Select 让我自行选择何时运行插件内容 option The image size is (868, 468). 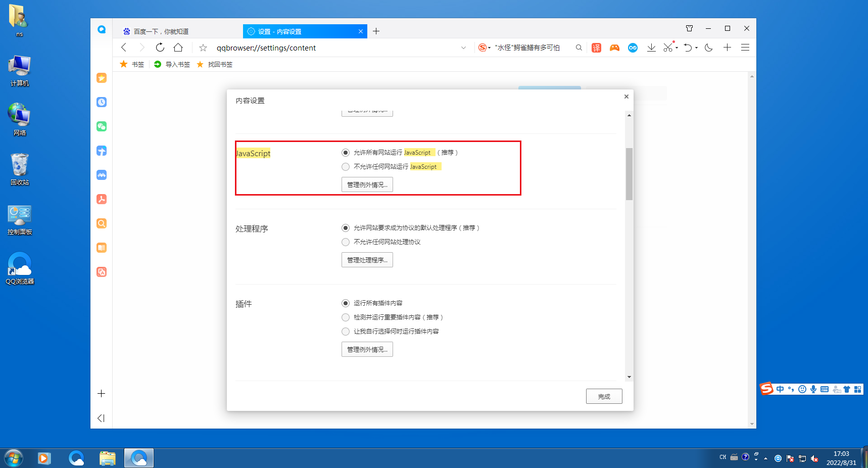point(346,332)
